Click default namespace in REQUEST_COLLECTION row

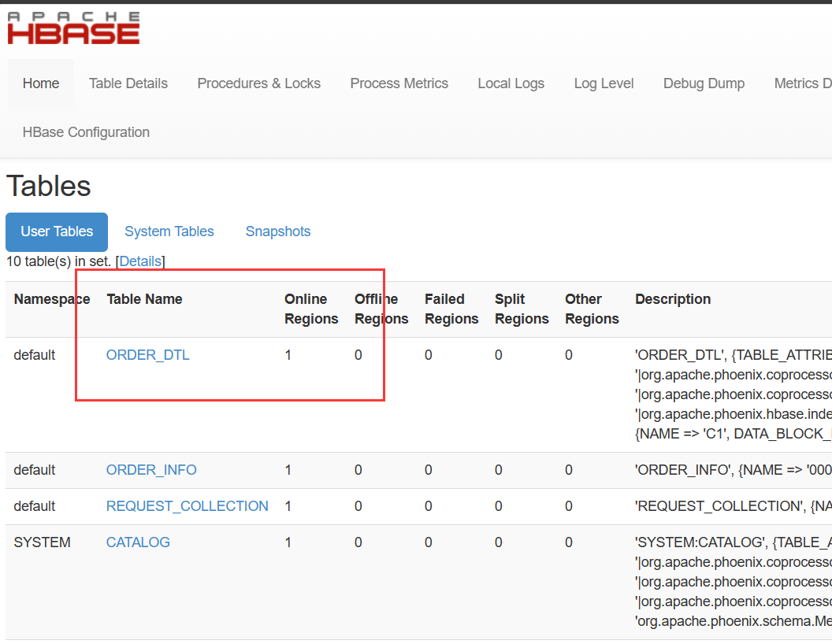click(35, 505)
